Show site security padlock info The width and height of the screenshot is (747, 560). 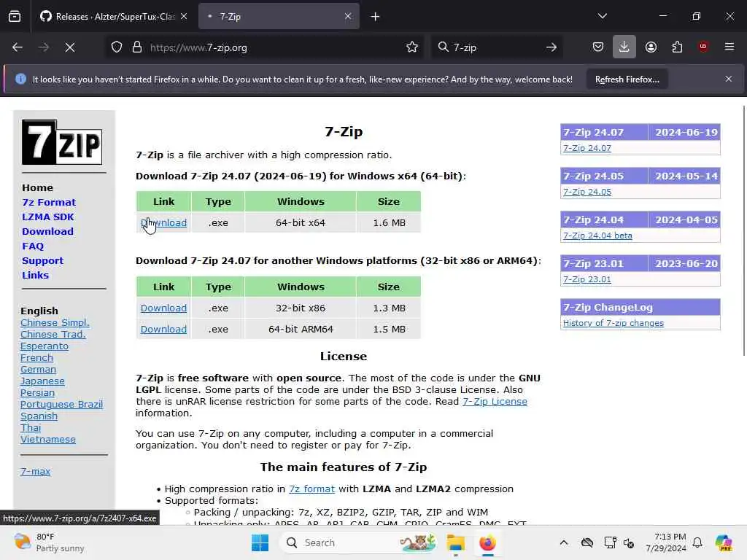[x=137, y=47]
